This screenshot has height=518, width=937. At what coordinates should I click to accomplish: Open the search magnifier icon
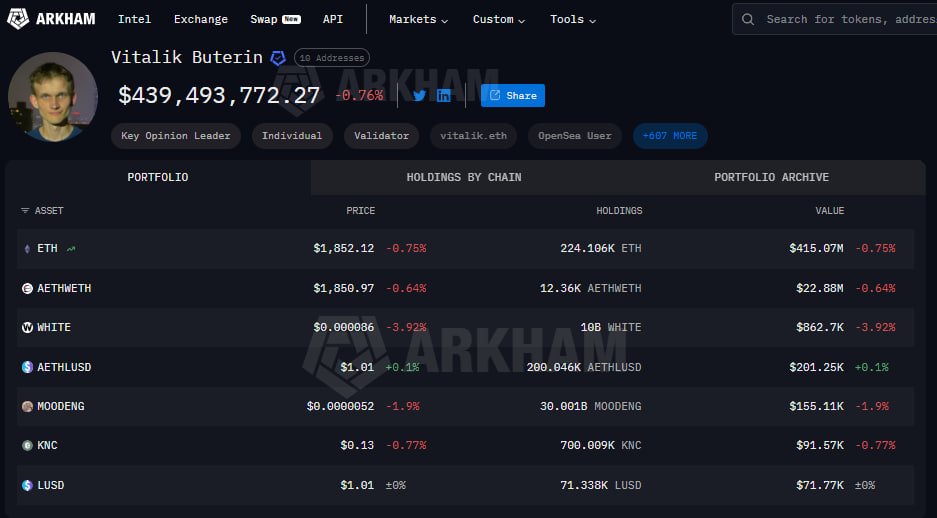(x=748, y=19)
